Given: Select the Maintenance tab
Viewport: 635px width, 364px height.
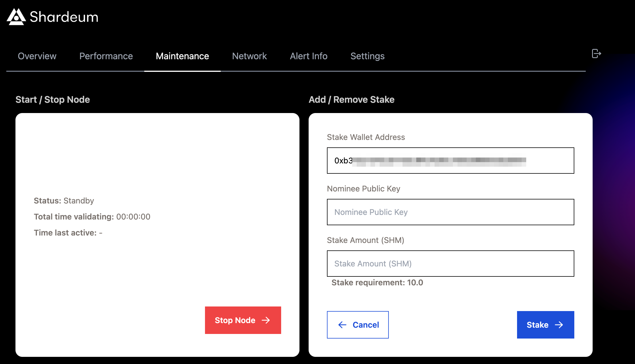Looking at the screenshot, I should [182, 56].
